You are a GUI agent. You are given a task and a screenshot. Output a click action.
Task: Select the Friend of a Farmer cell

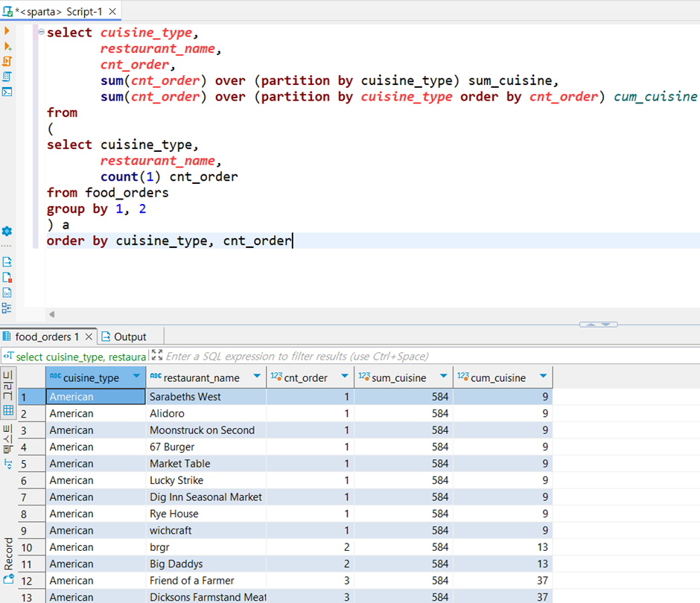click(x=206, y=581)
